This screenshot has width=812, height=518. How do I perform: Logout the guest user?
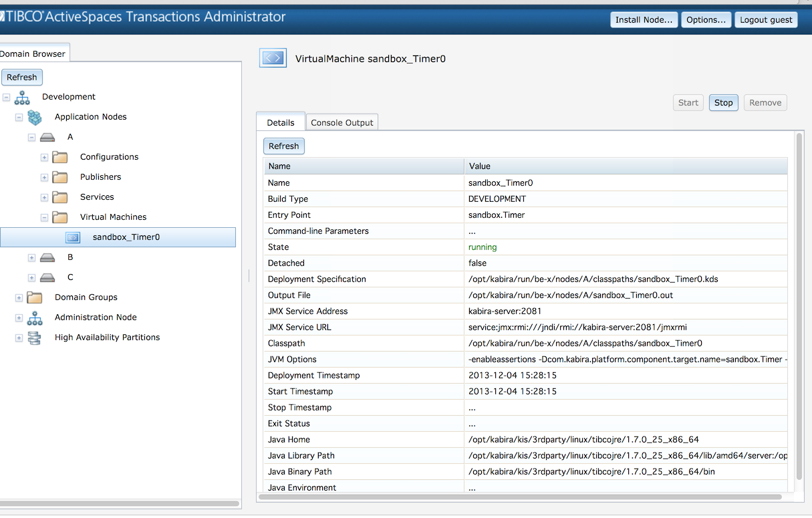(766, 19)
